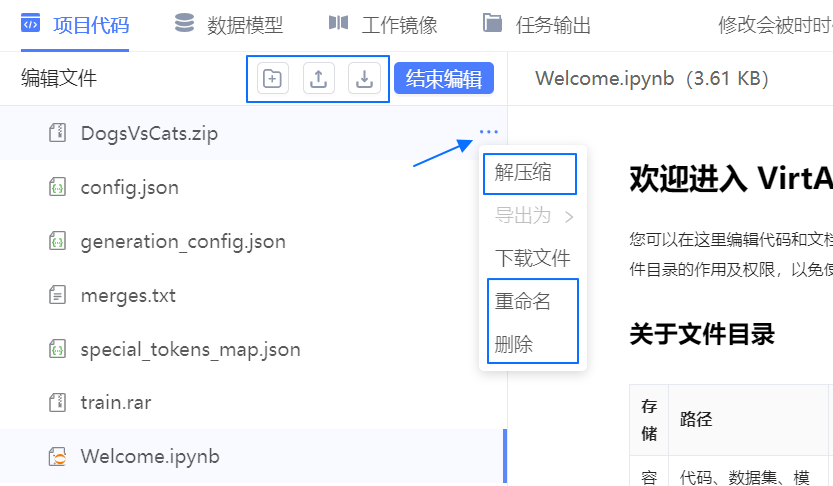Go to the 任务输出 tab
The image size is (833, 486).
click(x=537, y=25)
